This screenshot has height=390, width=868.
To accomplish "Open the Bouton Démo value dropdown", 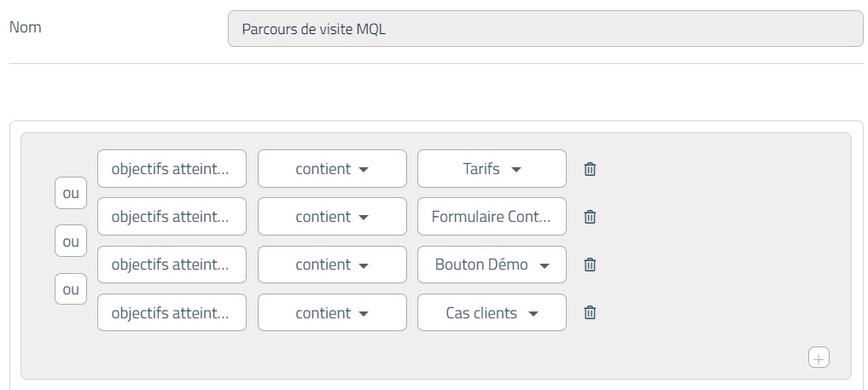I will tap(492, 265).
